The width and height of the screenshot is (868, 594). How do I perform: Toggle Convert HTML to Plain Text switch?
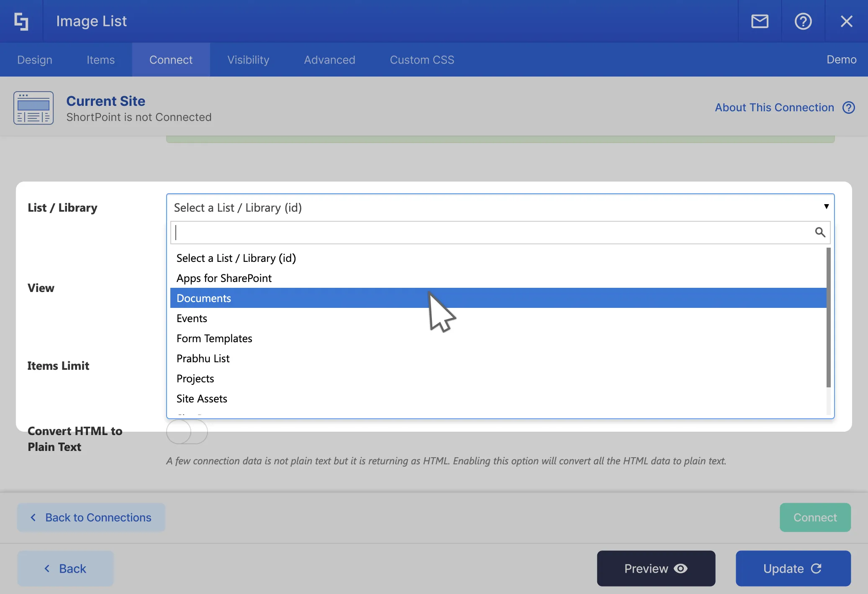187,432
